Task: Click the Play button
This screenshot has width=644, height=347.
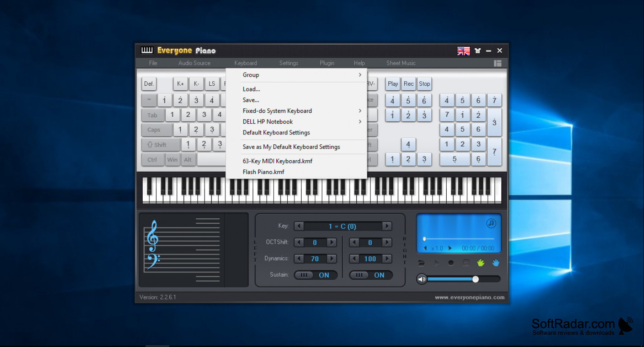Action: click(393, 84)
